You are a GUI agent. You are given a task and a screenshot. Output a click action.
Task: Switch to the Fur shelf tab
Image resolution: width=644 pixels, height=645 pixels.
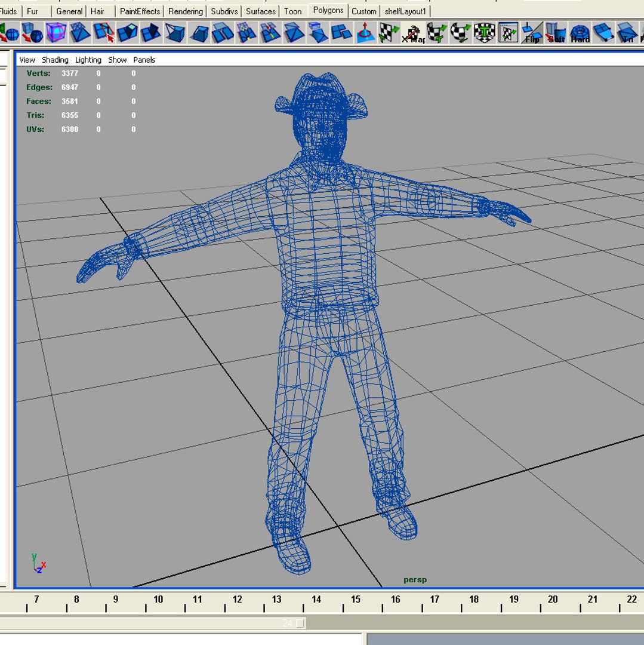tap(32, 11)
